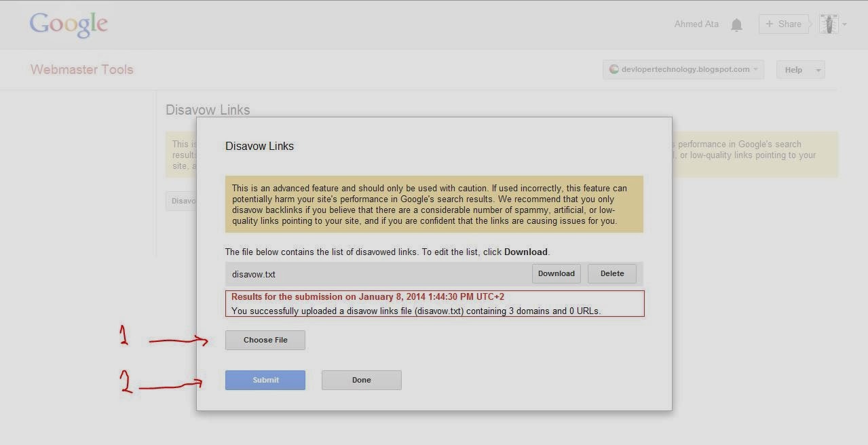Expand the devlopertechnology.blogspot.com site selector
Image resolution: width=868 pixels, height=445 pixels.
(x=683, y=69)
